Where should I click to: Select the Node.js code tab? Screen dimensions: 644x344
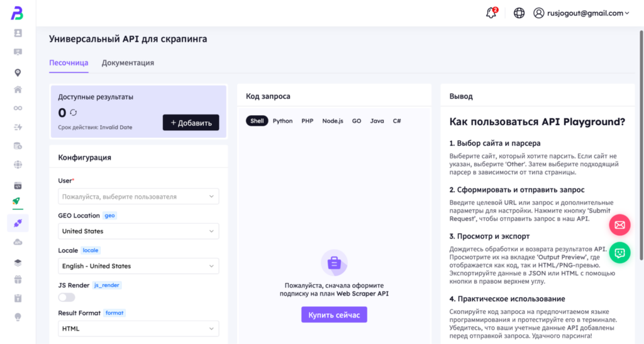tap(333, 121)
